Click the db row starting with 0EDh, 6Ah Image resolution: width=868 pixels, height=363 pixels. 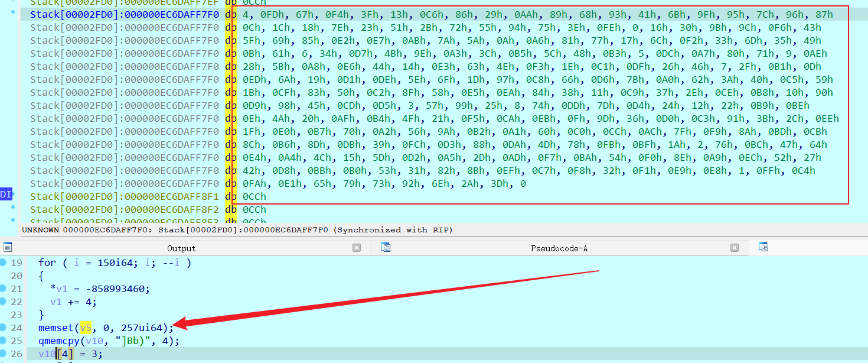click(529, 79)
